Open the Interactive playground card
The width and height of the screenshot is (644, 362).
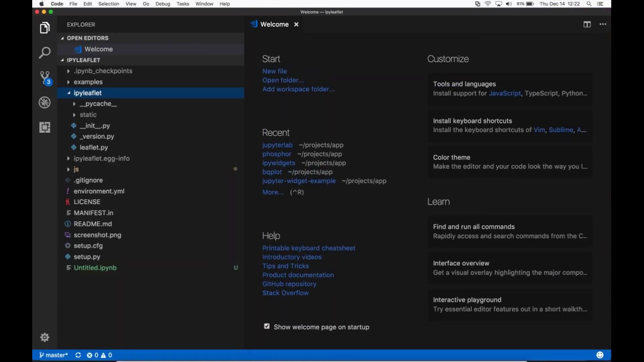pyautogui.click(x=510, y=304)
